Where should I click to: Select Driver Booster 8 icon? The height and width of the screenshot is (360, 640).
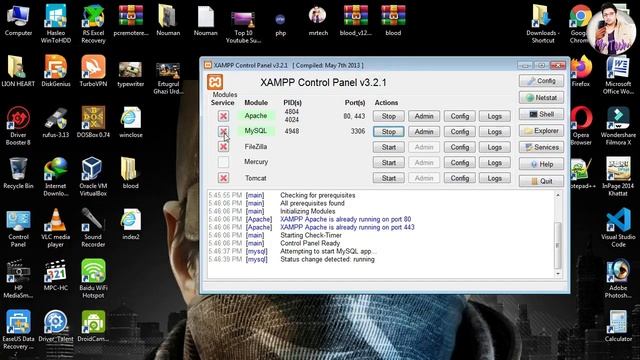18,126
